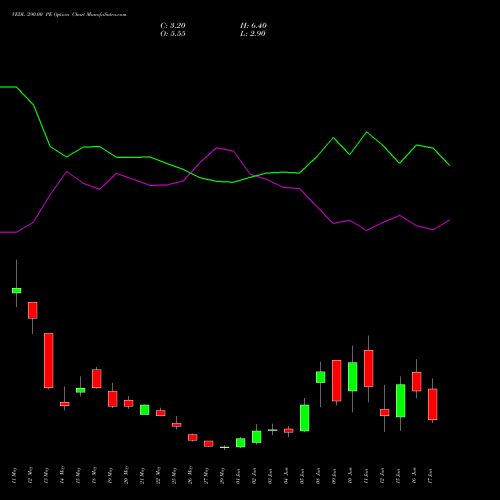Click the open value O: 5.55

173,34
